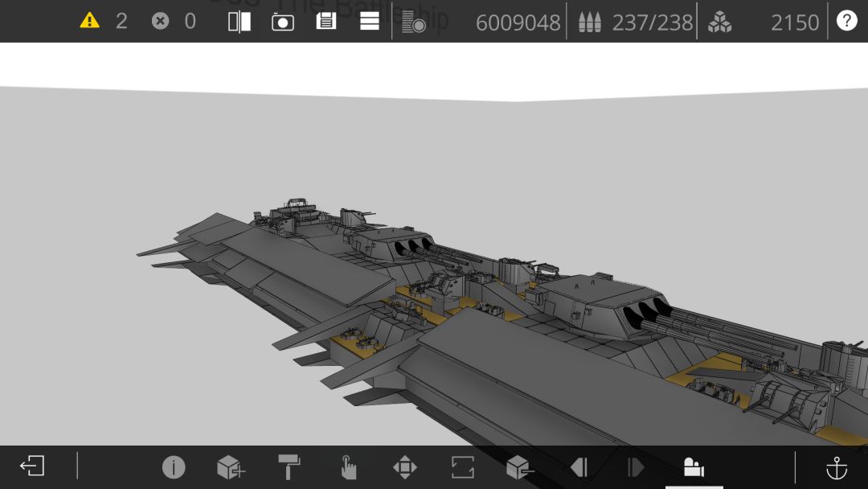Open the info tool

[x=174, y=466]
